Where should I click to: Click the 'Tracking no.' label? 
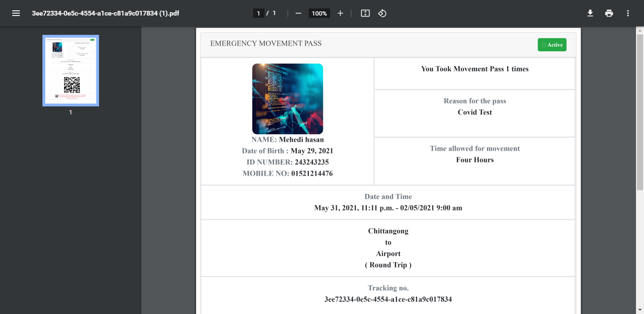(x=388, y=288)
